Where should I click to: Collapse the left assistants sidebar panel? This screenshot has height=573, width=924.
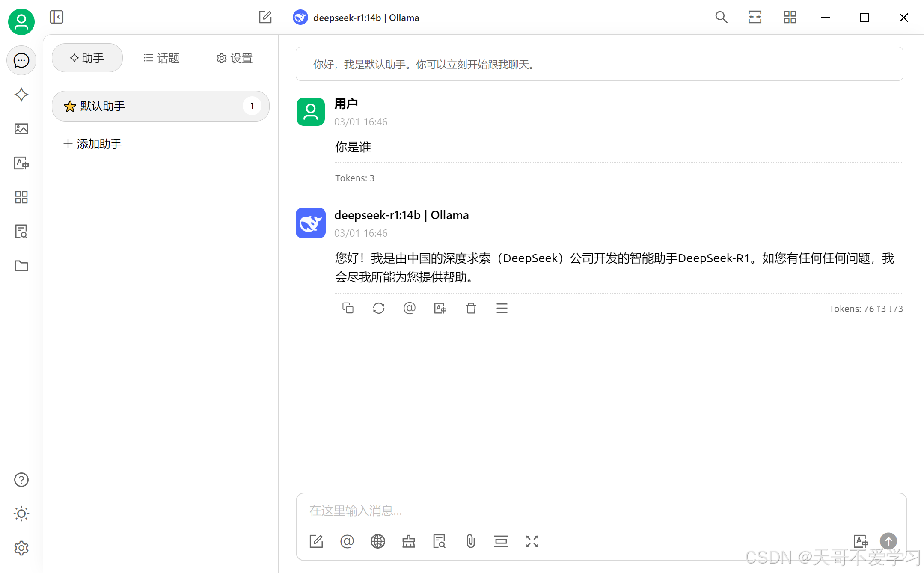[56, 17]
